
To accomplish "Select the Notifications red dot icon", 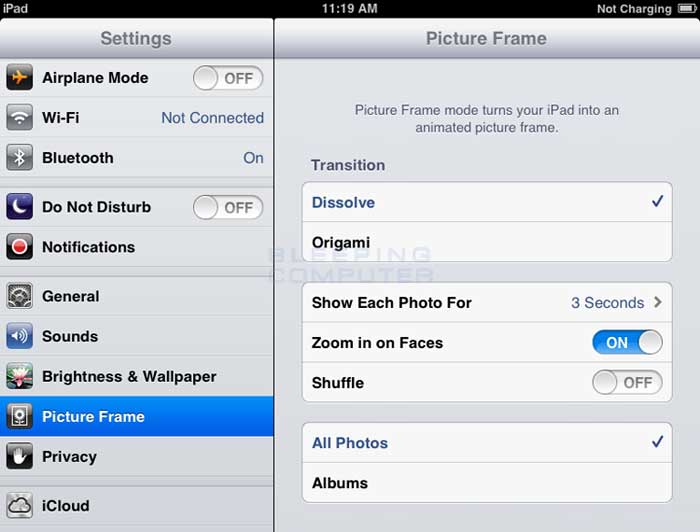I will (x=19, y=246).
